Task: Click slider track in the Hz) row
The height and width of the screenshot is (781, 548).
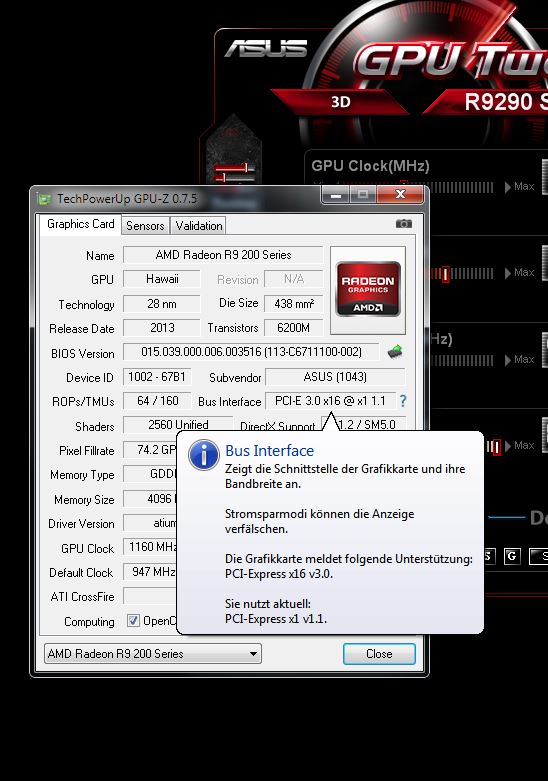Action: pyautogui.click(x=461, y=360)
